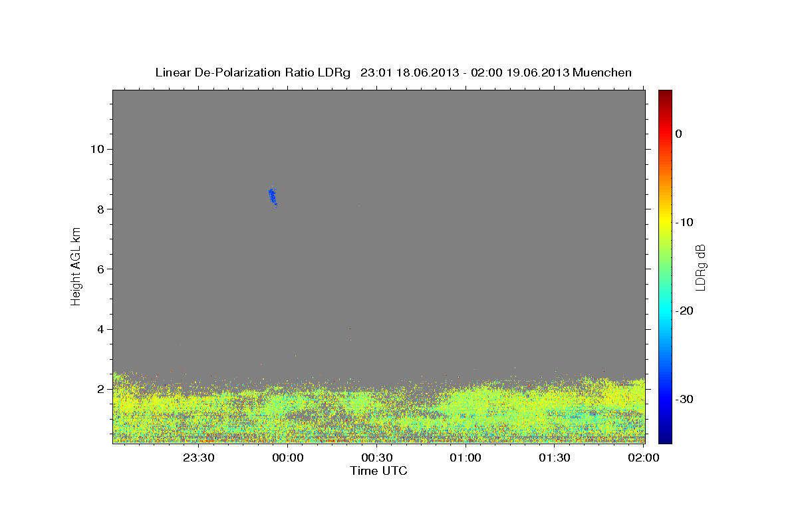Click the 02:00 time tick label
This screenshot has width=798, height=532.
coord(643,458)
